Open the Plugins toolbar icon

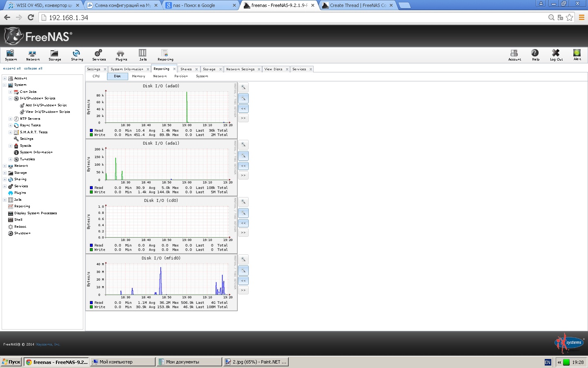click(x=121, y=55)
